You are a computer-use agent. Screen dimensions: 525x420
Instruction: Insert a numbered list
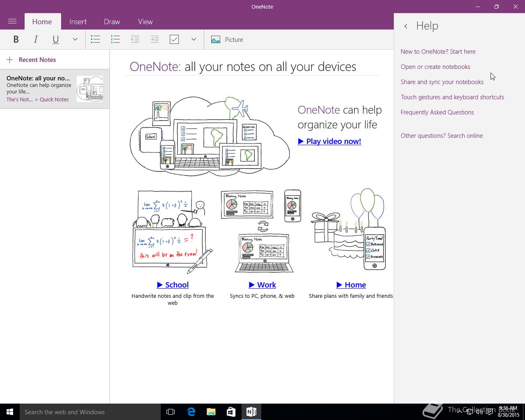coord(115,39)
